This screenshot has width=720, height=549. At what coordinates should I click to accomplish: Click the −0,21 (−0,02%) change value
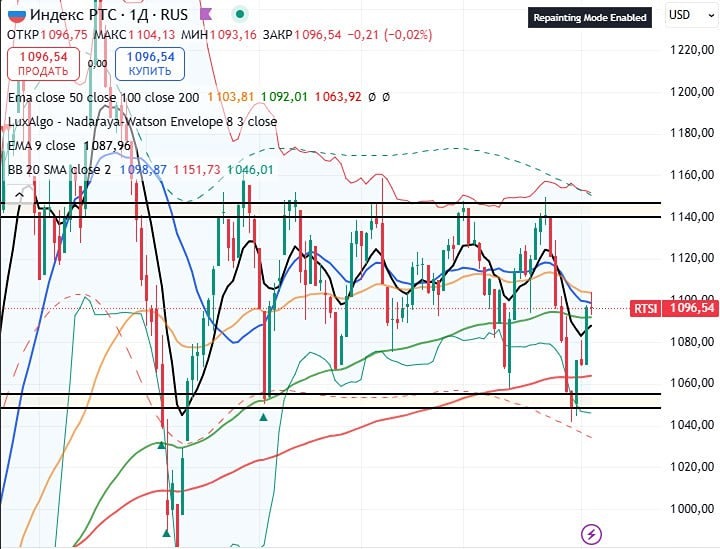(390, 35)
